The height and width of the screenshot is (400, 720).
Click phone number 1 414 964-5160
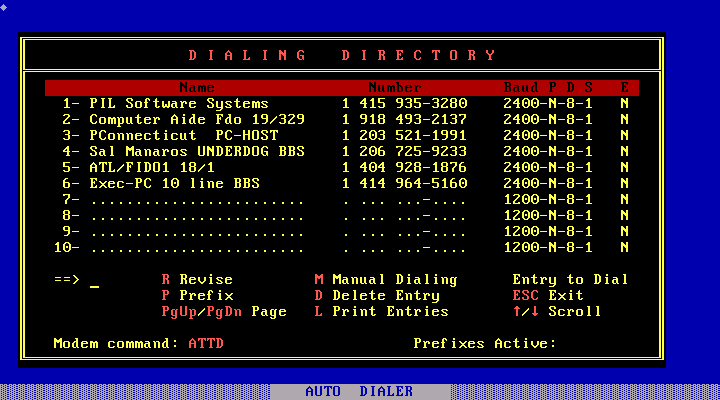[405, 184]
